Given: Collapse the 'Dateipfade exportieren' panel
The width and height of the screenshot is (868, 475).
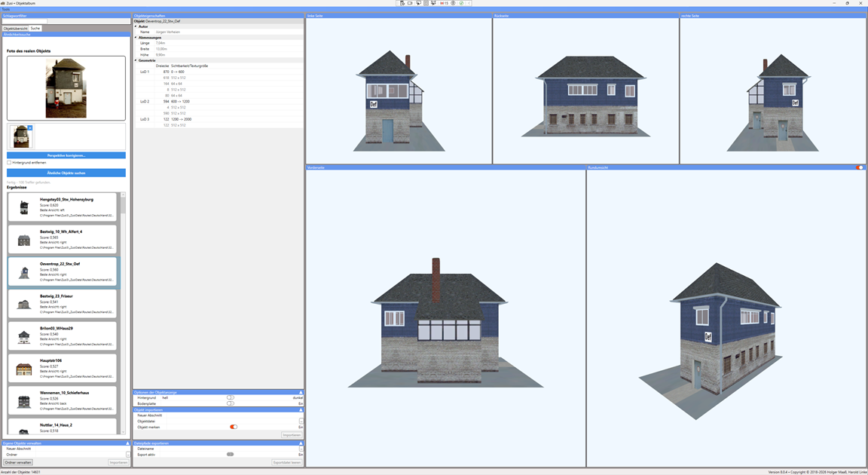Looking at the screenshot, I should [301, 443].
